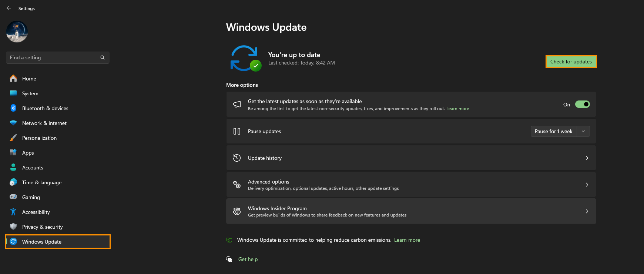
Task: Open Apps settings
Action: 58,153
